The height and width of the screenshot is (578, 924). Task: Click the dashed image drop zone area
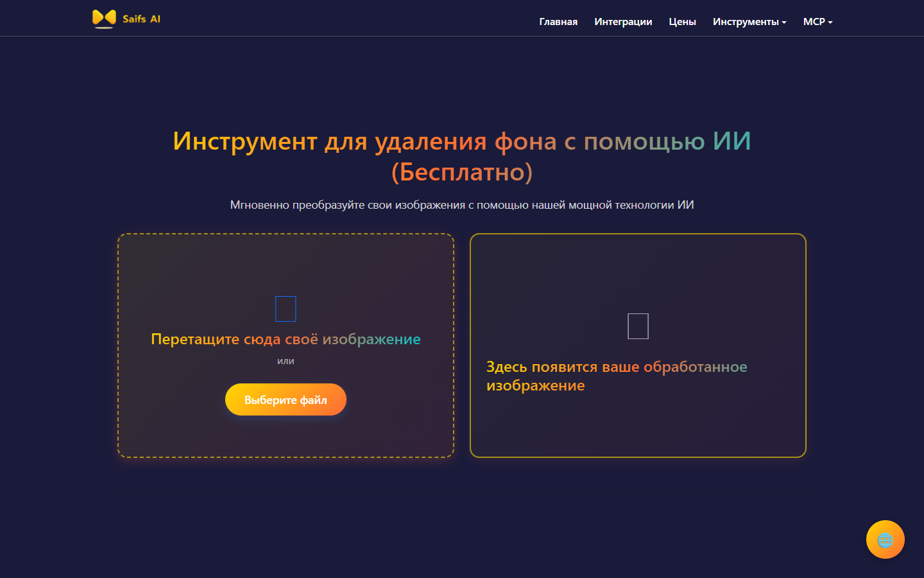click(286, 346)
